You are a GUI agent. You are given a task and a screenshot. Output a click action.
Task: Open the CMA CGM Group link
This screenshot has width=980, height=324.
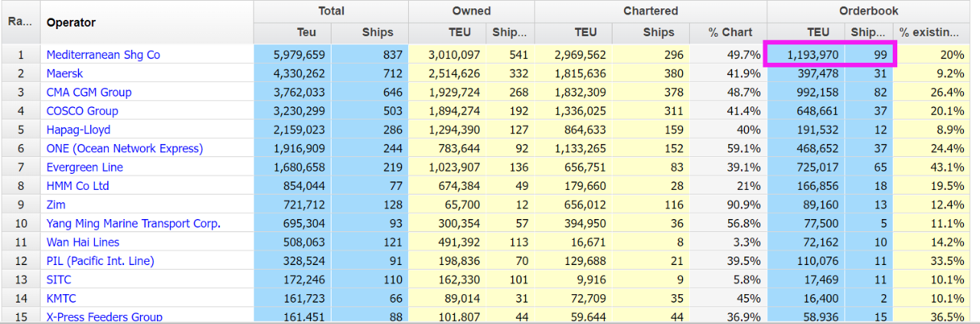[x=89, y=92]
